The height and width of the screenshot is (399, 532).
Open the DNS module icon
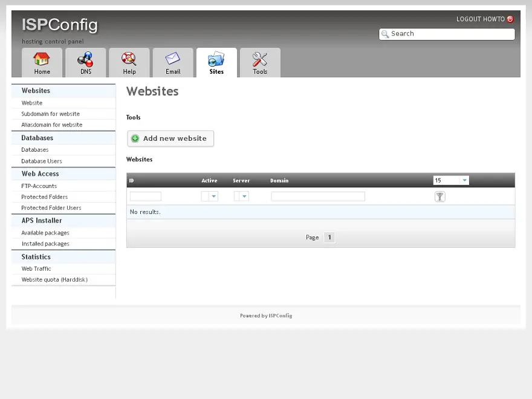coord(85,59)
